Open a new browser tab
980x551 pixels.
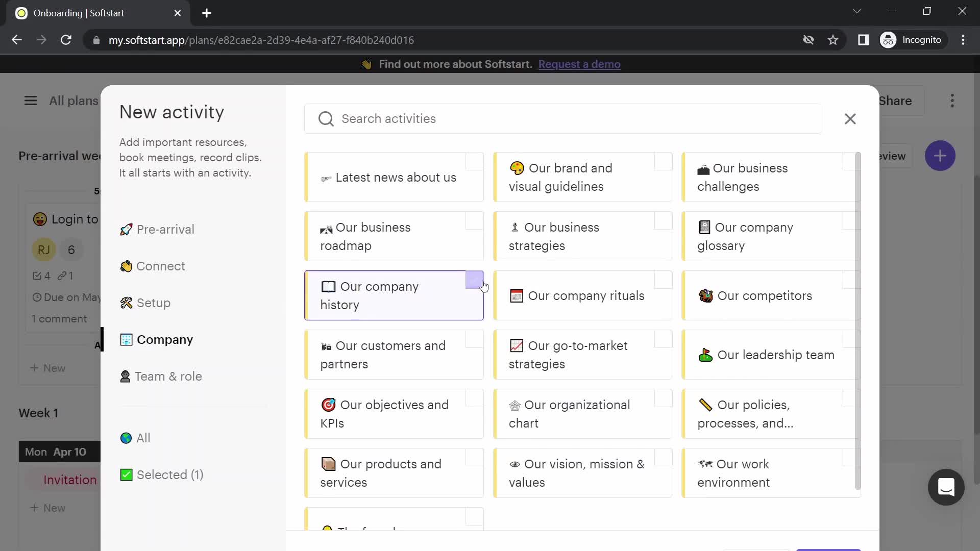pos(207,13)
